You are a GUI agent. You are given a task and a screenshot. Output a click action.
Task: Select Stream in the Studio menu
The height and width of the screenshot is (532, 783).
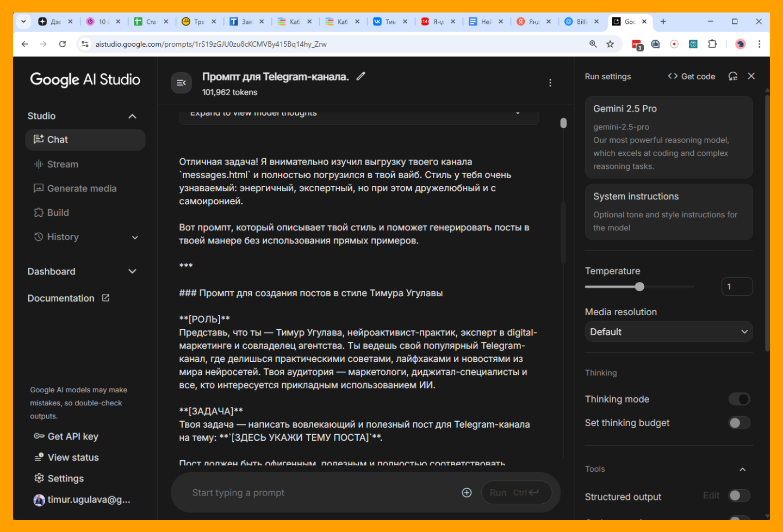point(63,164)
